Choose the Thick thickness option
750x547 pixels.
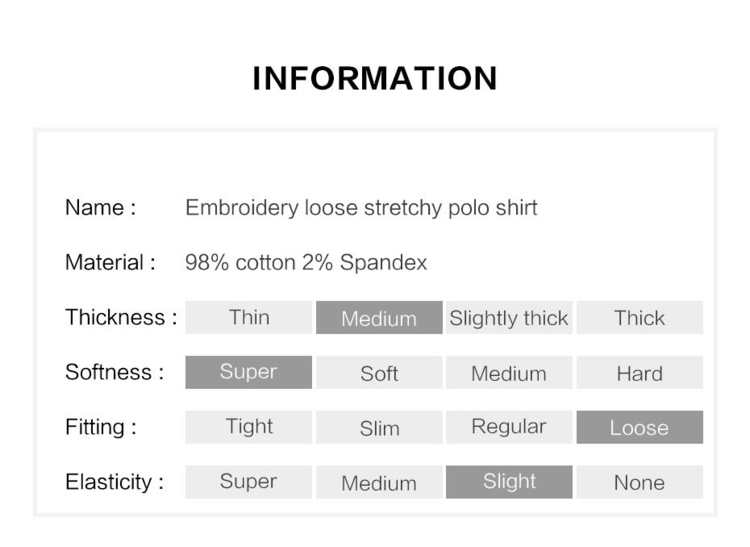[x=640, y=317]
